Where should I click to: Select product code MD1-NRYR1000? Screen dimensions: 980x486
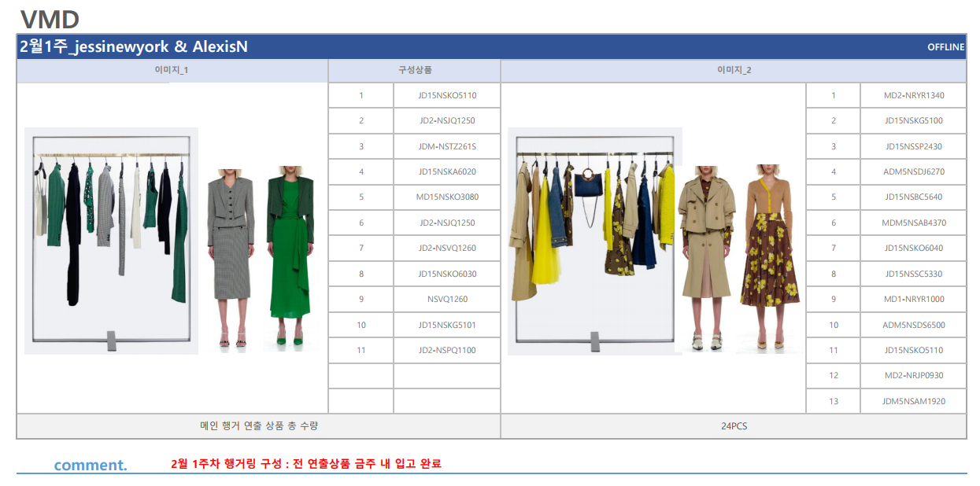pos(914,299)
